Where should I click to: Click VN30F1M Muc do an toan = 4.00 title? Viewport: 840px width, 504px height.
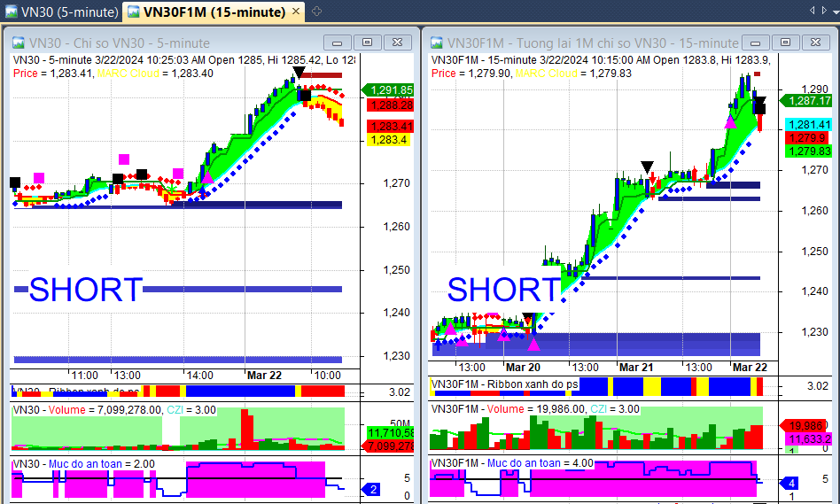[512, 462]
